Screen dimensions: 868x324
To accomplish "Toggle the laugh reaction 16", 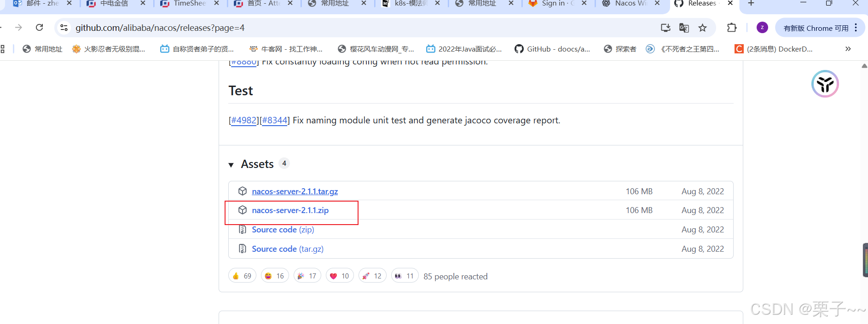I will (275, 276).
